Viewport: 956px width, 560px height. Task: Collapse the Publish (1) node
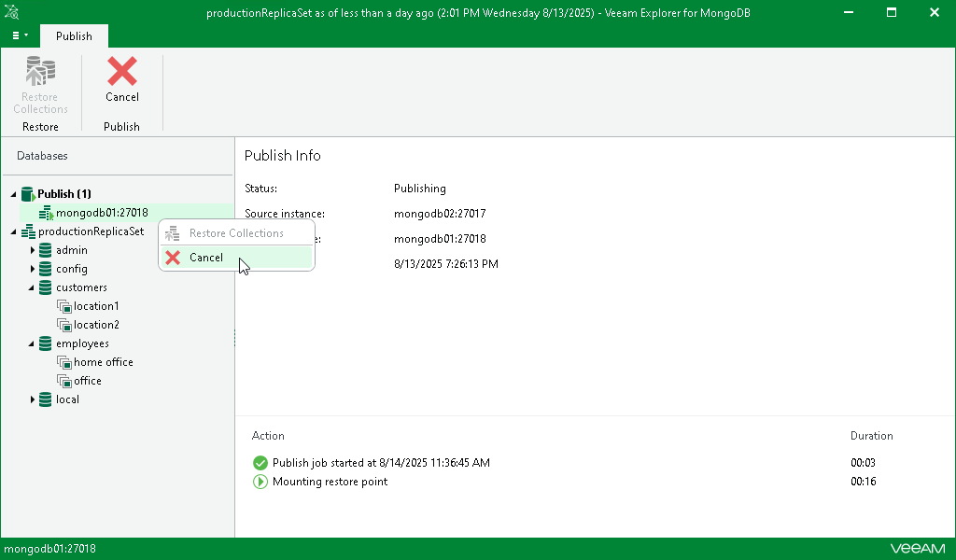[13, 194]
